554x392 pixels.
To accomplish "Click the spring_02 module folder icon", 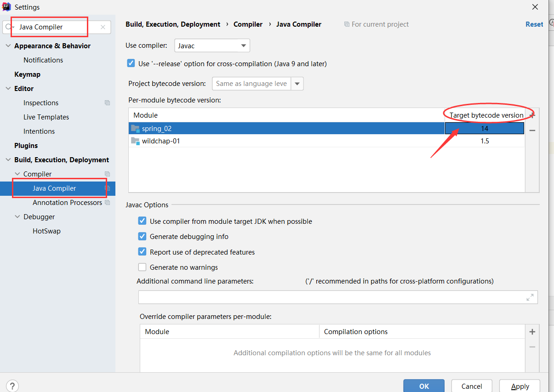I will pos(135,129).
